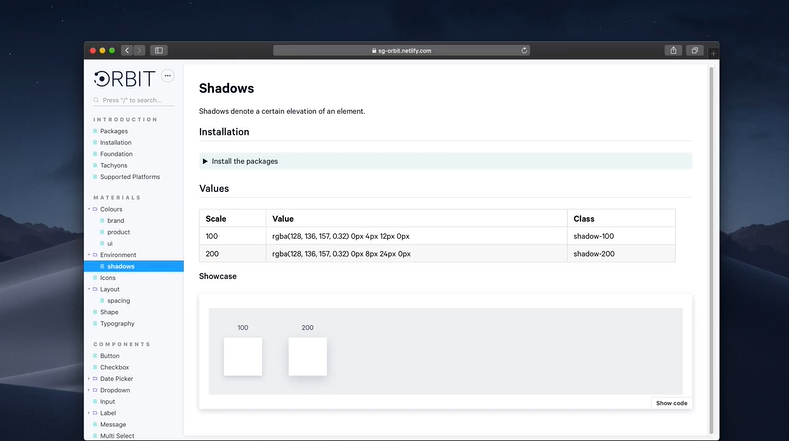The width and height of the screenshot is (789, 441).
Task: Reload the page with the refresh icon
Action: click(524, 50)
